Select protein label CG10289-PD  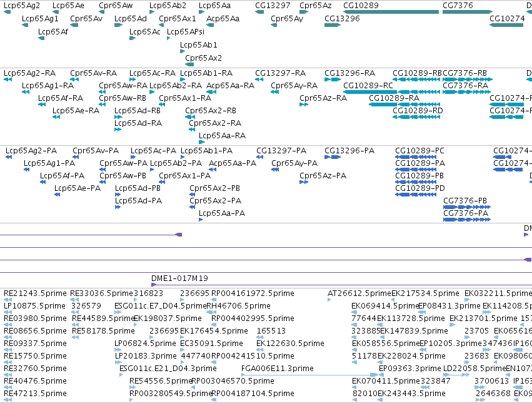(x=420, y=188)
